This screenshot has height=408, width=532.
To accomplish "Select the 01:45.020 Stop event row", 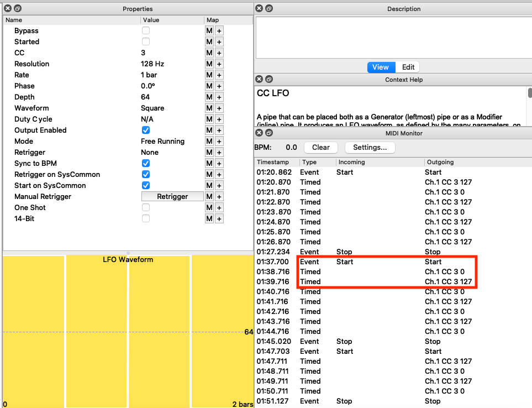I will coord(393,342).
